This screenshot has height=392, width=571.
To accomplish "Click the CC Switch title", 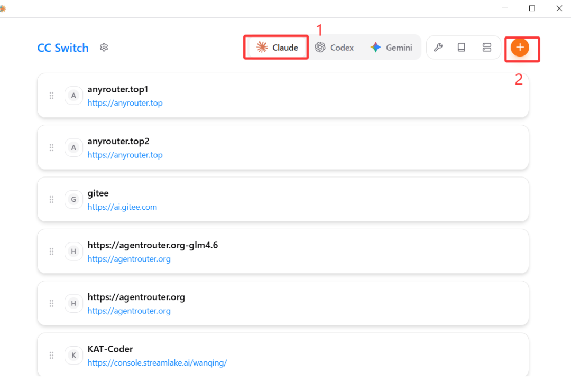I will click(x=63, y=48).
